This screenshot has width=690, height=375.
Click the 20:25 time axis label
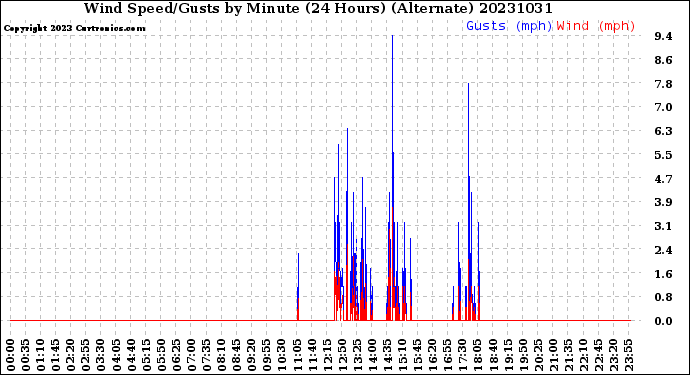point(537,354)
